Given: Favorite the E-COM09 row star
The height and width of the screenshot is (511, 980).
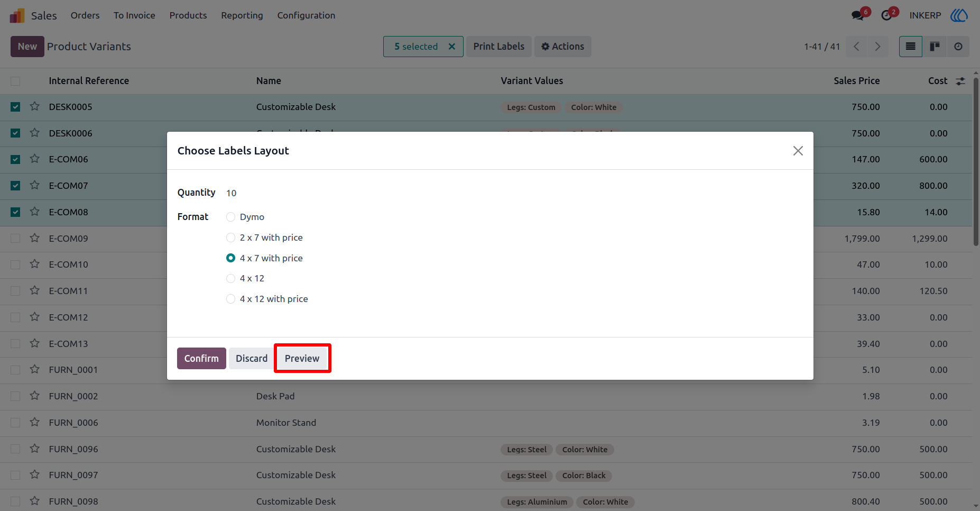Looking at the screenshot, I should pyautogui.click(x=35, y=238).
